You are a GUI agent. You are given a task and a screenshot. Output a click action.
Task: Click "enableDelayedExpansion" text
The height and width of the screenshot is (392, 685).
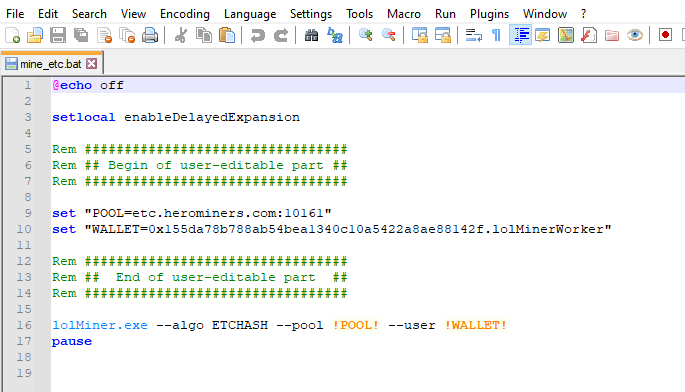212,117
